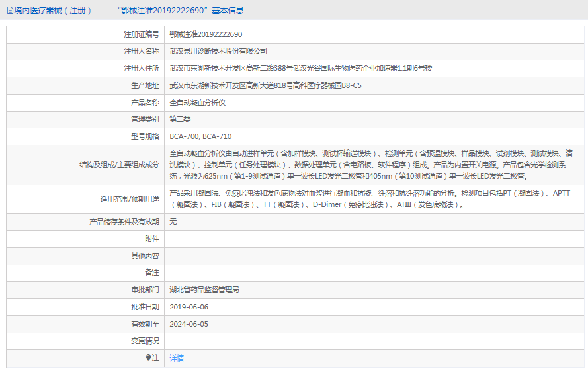Click the 批准日期 label
The width and height of the screenshot is (588, 371).
145,308
